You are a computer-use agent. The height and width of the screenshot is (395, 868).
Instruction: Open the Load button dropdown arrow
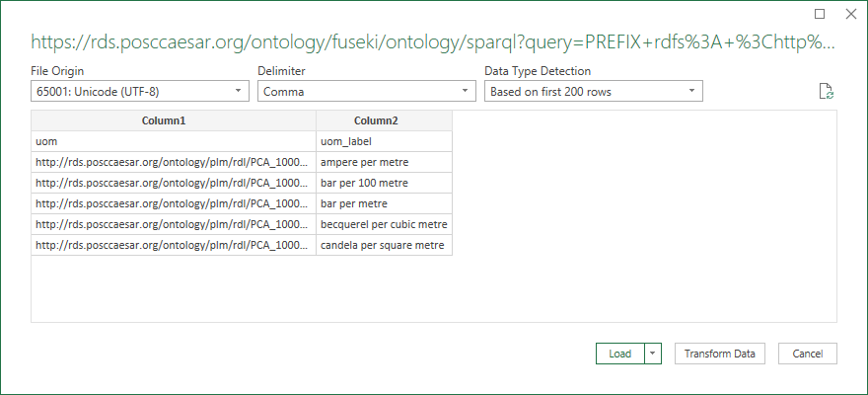[654, 354]
